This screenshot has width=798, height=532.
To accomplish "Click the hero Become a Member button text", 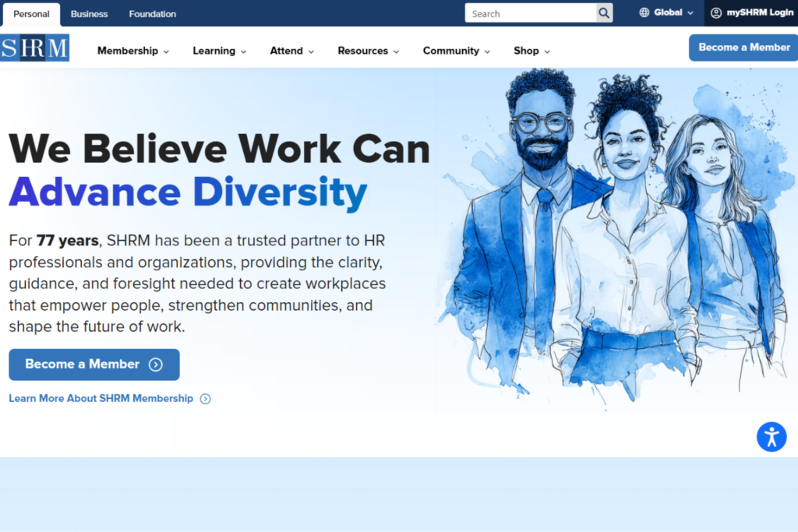I will tap(82, 365).
